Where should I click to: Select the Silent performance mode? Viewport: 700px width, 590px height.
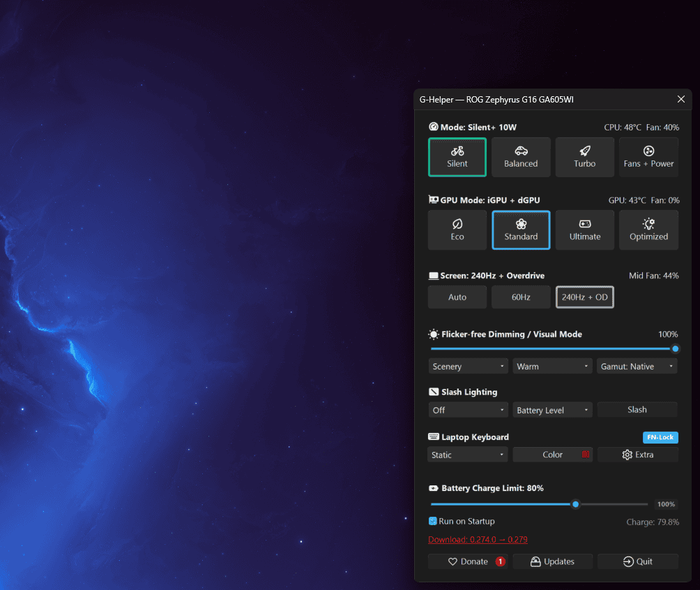(457, 157)
